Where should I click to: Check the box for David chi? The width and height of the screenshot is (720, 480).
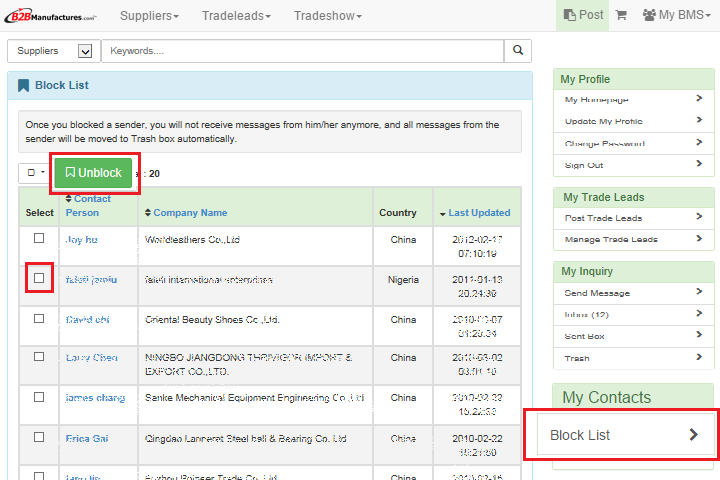pos(39,319)
